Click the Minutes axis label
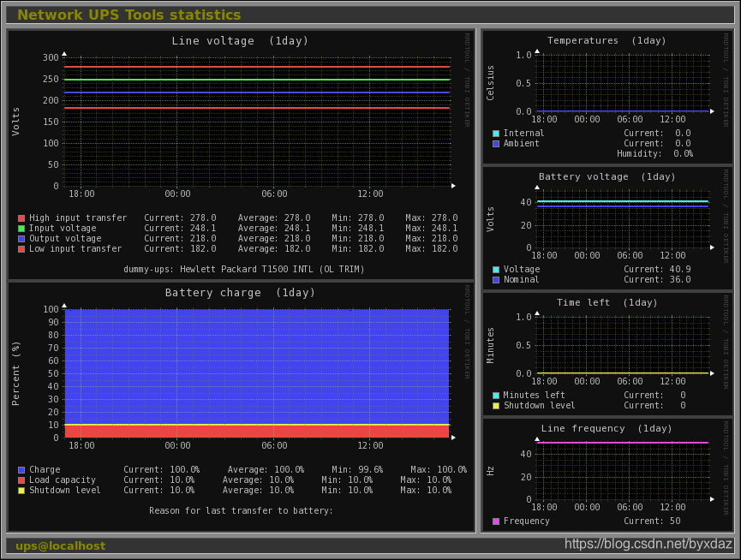The height and width of the screenshot is (560, 741). [490, 345]
